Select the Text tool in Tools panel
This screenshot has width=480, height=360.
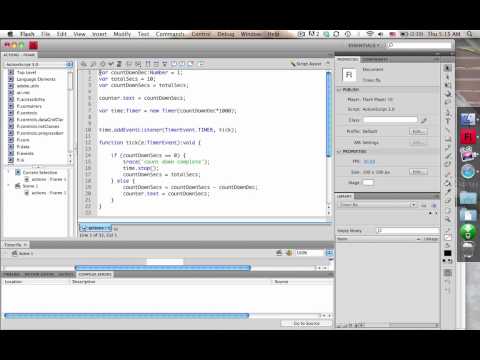coord(448,120)
